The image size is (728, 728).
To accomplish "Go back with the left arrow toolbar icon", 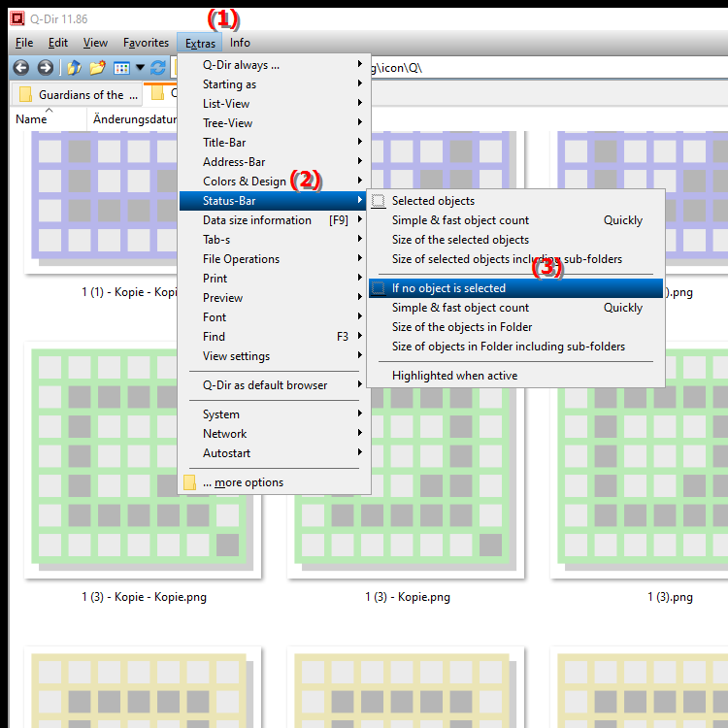I will tap(21, 68).
